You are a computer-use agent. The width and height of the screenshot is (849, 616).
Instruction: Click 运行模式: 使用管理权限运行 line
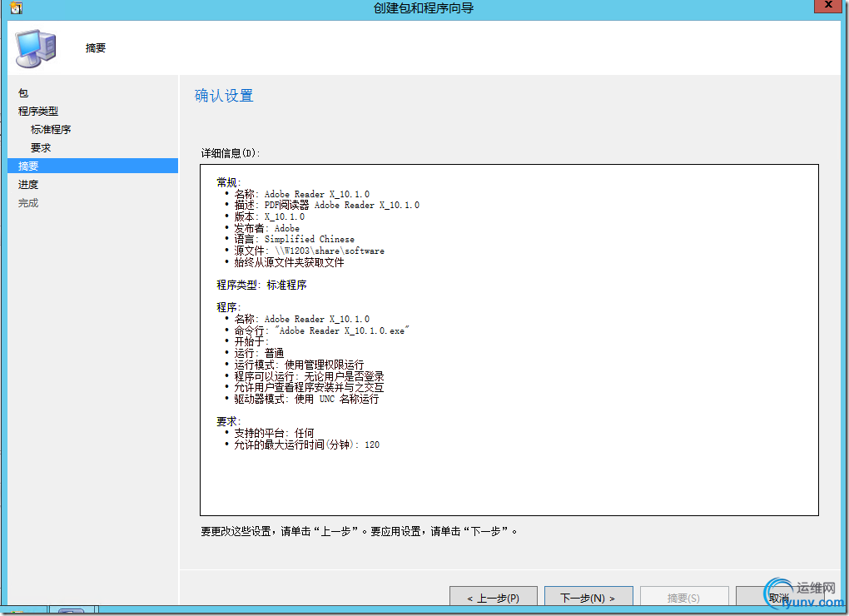[299, 365]
